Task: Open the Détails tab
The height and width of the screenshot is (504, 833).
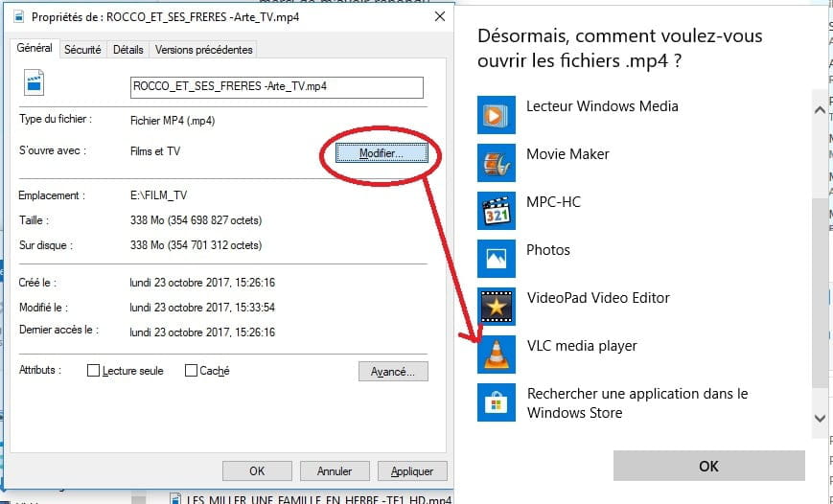Action: [x=128, y=50]
